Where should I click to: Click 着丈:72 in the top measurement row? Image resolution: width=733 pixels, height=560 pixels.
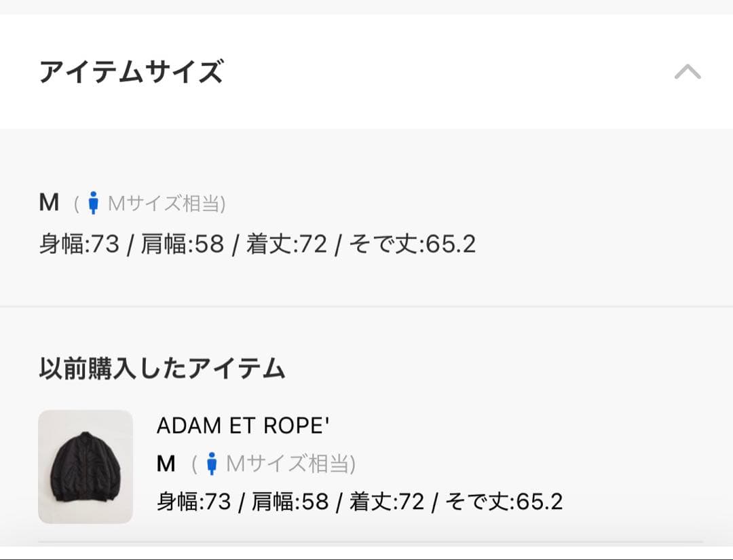286,244
